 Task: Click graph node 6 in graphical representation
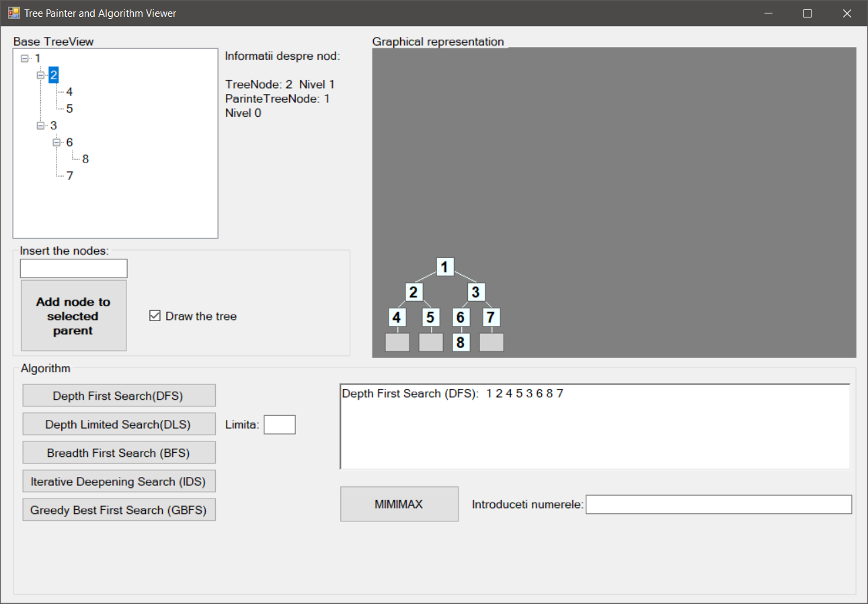461,317
